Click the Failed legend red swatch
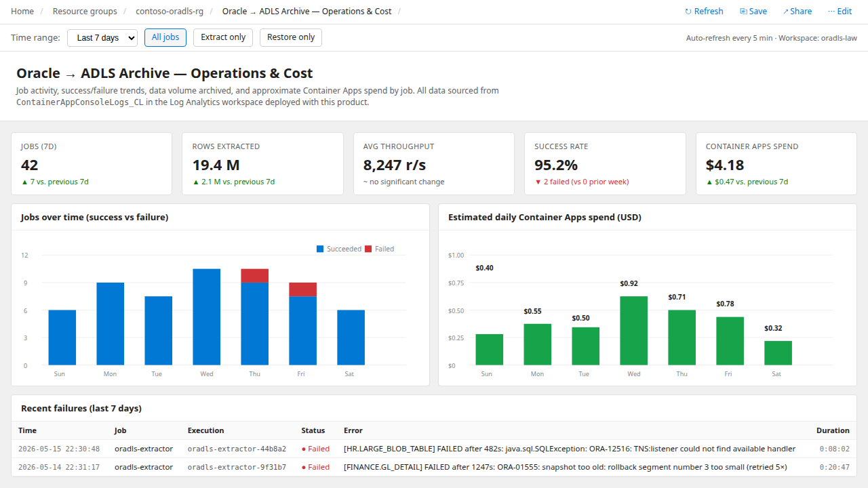Screen dimensions: 868x488 point(368,249)
